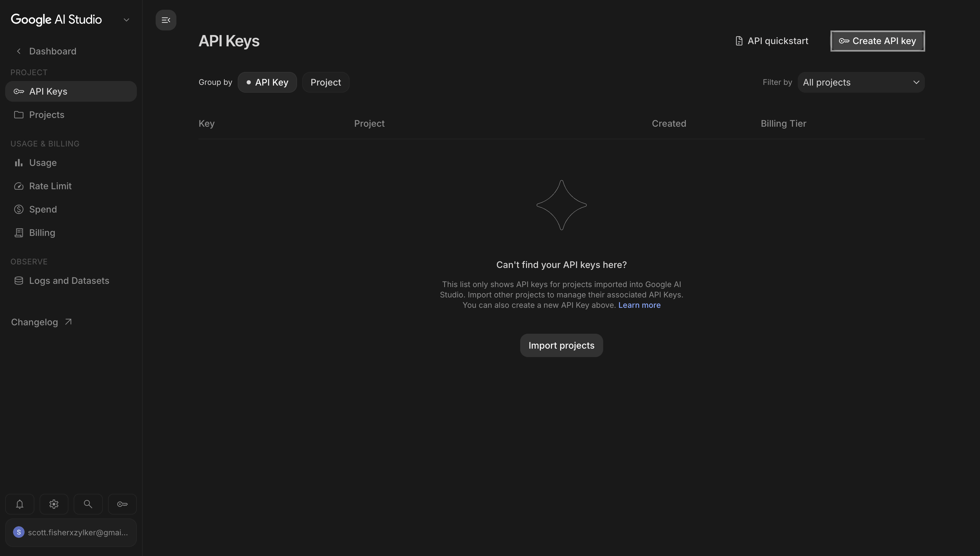Viewport: 980px width, 556px height.
Task: Click the Billing Tier column header
Action: point(783,123)
